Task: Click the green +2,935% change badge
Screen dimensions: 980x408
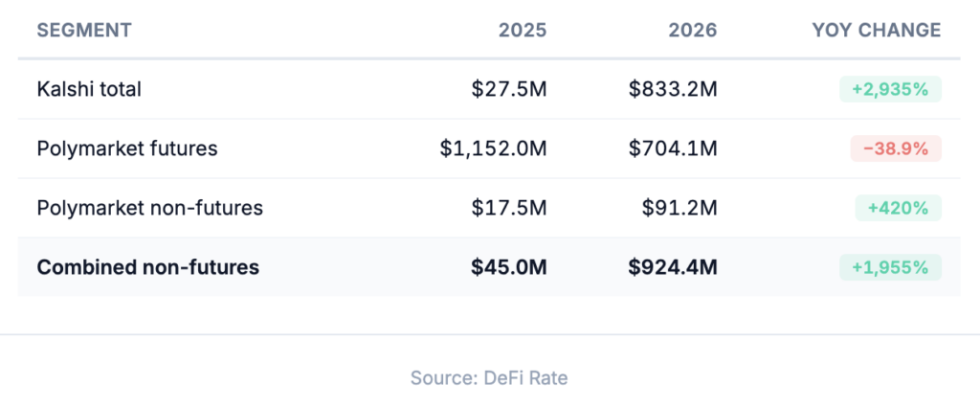Action: (x=890, y=90)
